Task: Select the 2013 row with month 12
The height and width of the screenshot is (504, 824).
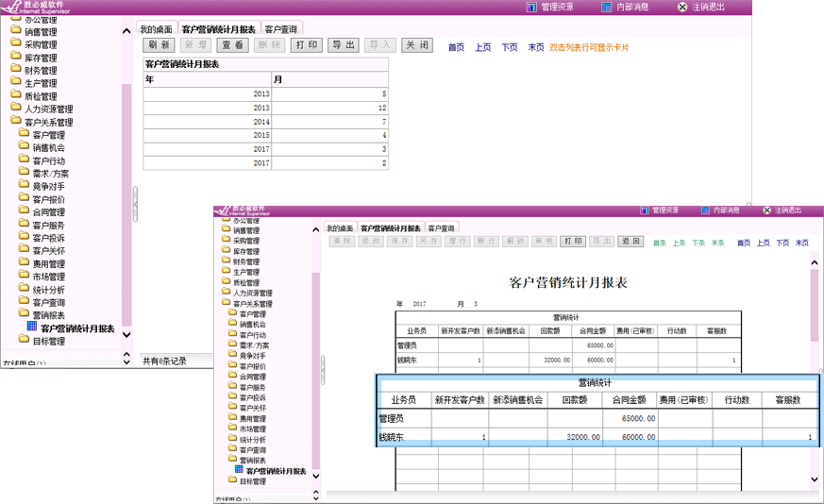Action: pos(266,108)
